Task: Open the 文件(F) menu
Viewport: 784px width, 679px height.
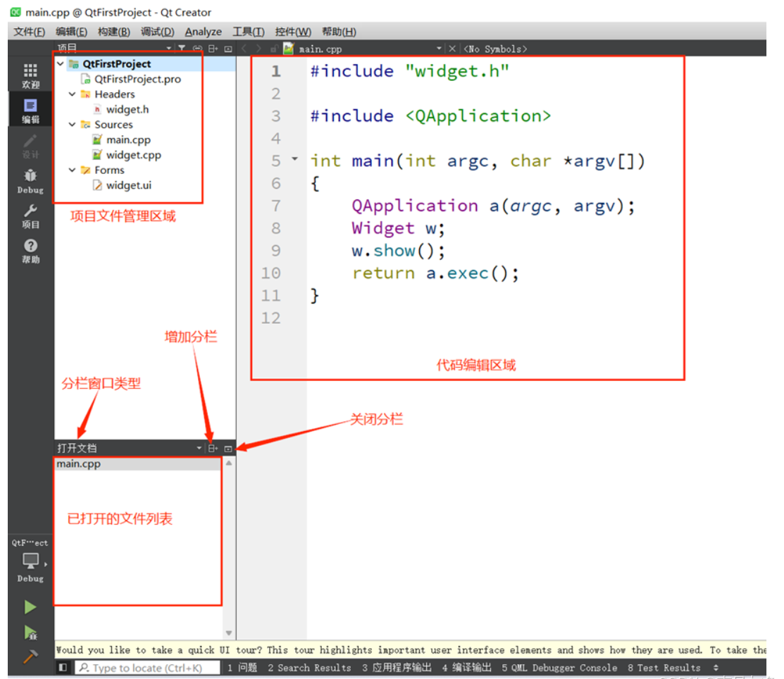Action: click(x=29, y=32)
